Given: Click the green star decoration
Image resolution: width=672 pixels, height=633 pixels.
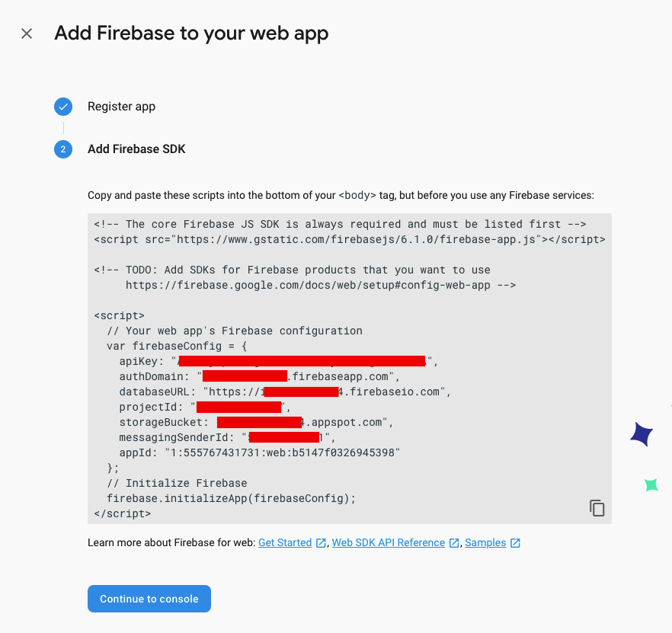Looking at the screenshot, I should (x=651, y=484).
